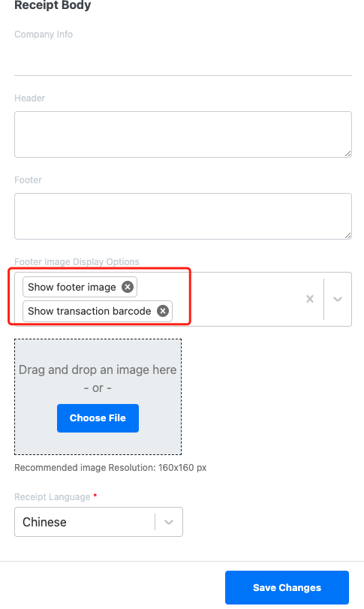The width and height of the screenshot is (364, 609).
Task: Click the 'Show transaction barcode' tag label
Action: (89, 311)
